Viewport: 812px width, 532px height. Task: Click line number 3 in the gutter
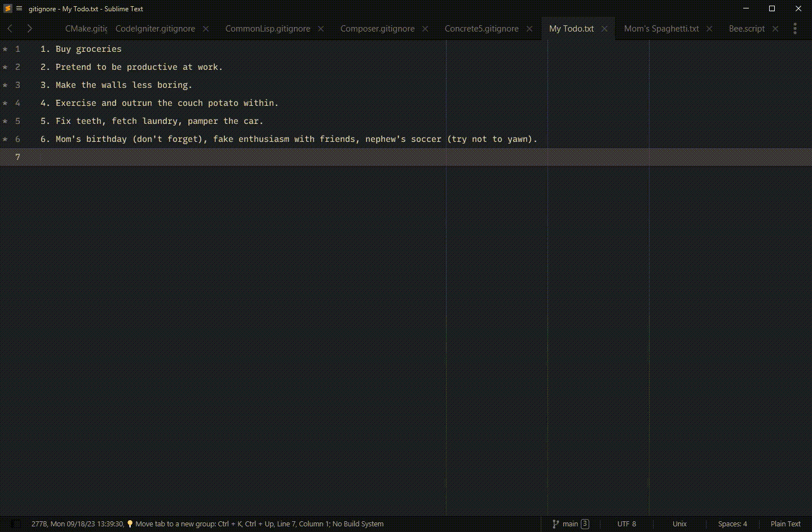pyautogui.click(x=17, y=85)
